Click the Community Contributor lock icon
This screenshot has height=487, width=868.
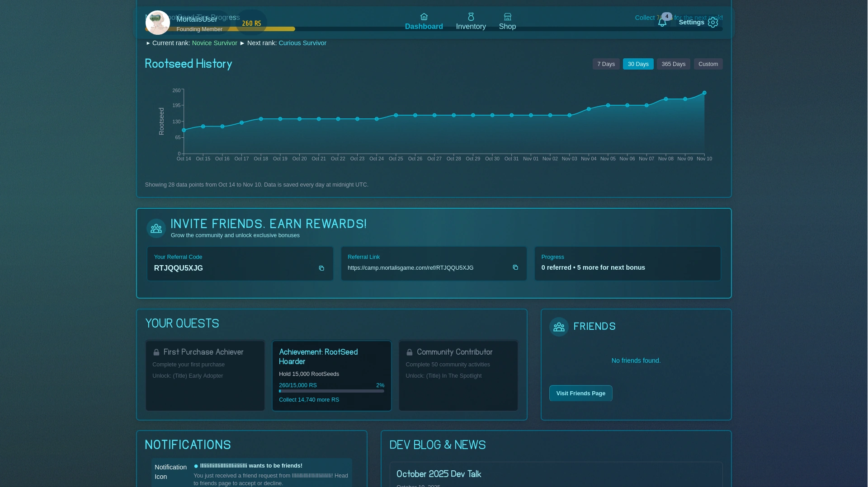[410, 352]
